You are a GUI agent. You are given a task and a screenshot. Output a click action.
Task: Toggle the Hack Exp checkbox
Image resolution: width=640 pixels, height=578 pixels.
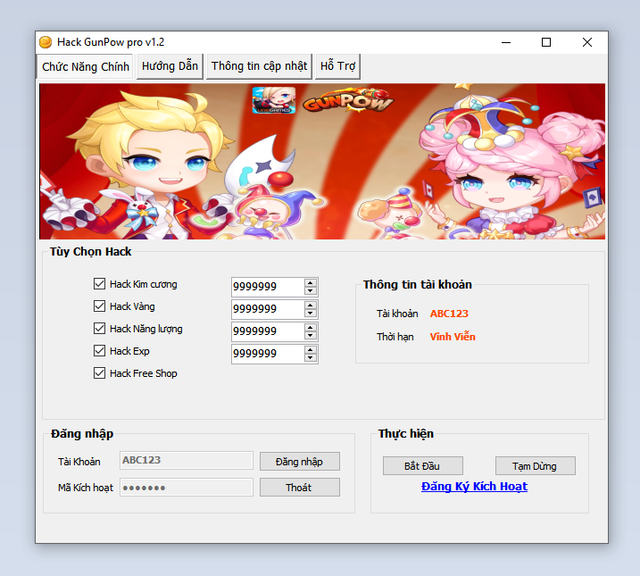pyautogui.click(x=99, y=351)
